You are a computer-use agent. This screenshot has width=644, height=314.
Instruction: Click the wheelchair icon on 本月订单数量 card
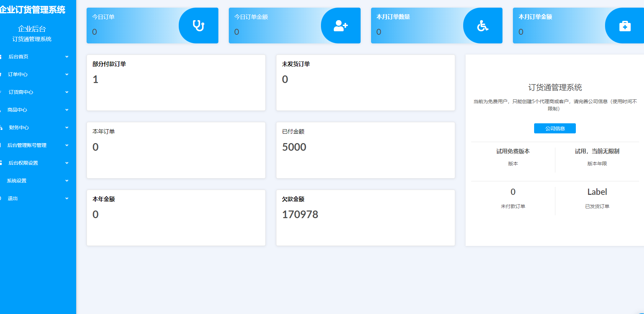(483, 26)
